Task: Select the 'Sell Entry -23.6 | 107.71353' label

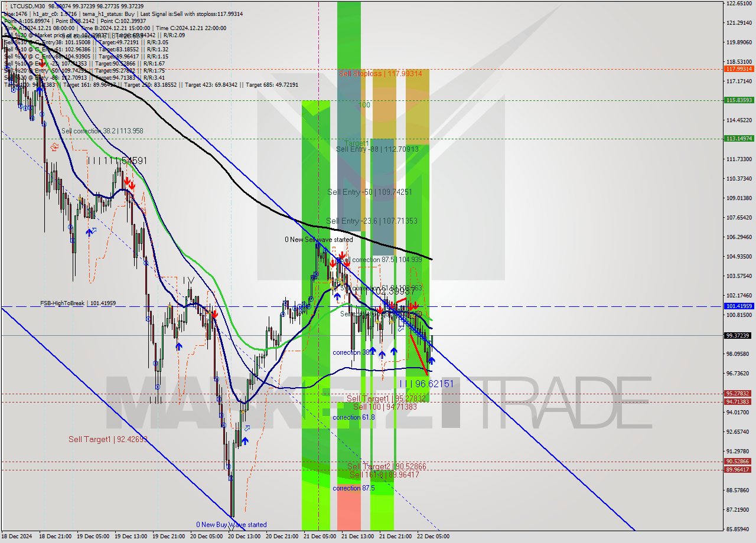Action: 372,221
